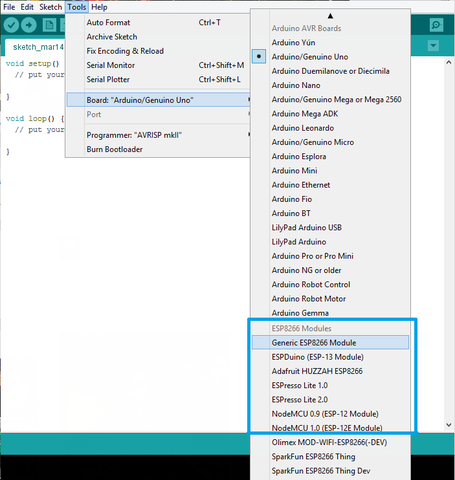The image size is (455, 480).
Task: Close the Tools menu
Action: coord(77,7)
